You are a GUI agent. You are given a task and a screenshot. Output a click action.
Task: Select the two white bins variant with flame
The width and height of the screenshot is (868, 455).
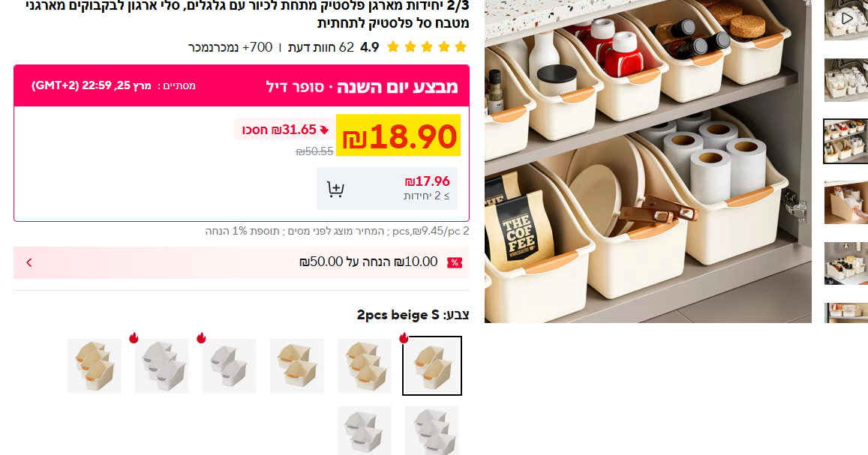229,366
